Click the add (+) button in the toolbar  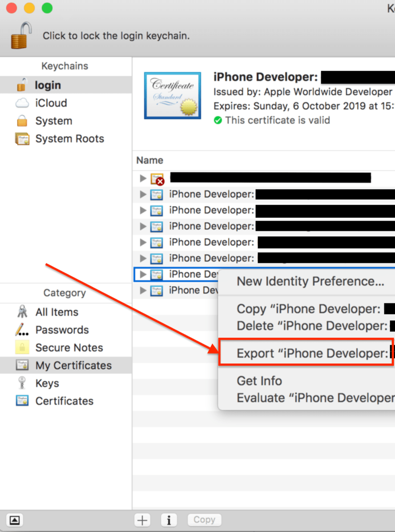tap(142, 520)
